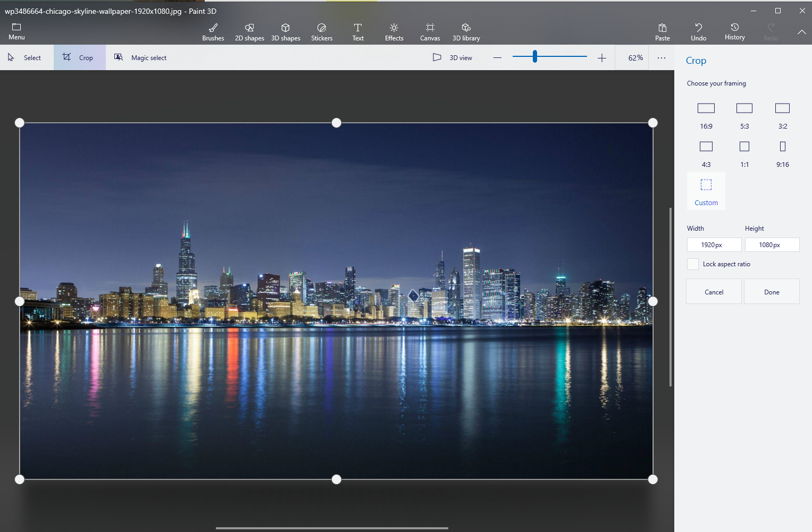
Task: Click the left-middle crop handle
Action: [x=20, y=301]
